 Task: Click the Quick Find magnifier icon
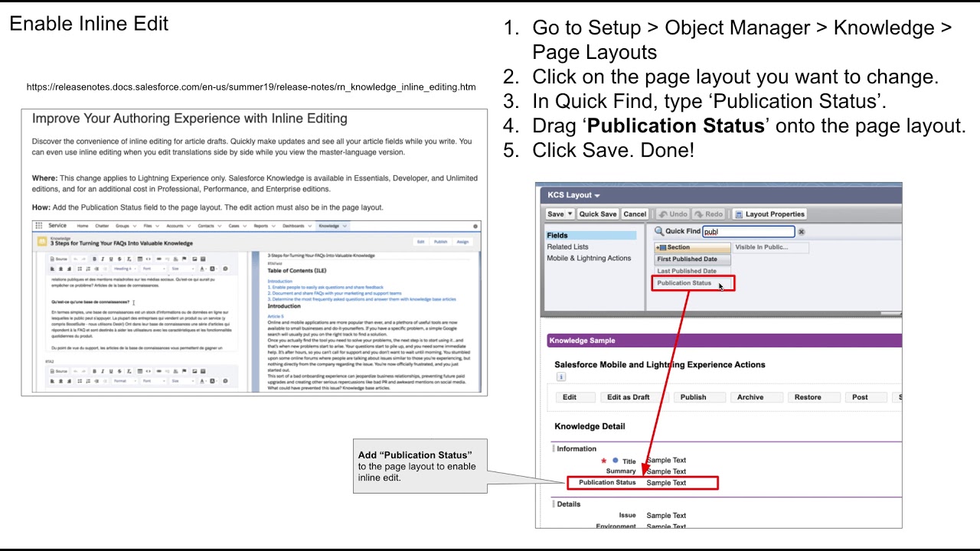coord(658,231)
